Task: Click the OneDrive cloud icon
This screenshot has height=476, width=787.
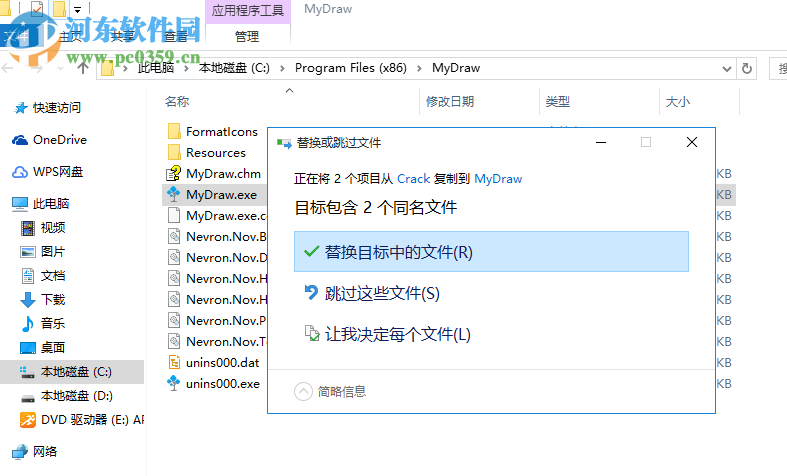Action: click(20, 140)
